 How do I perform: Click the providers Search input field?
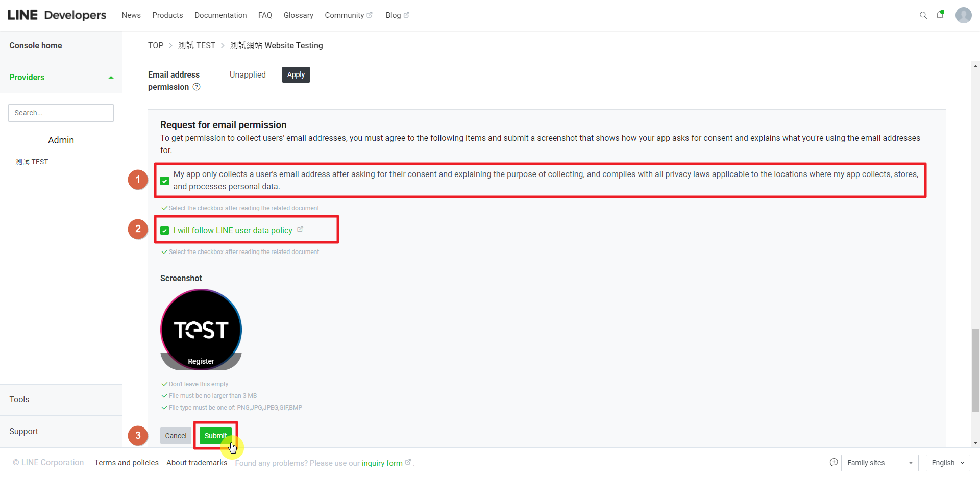[x=61, y=113]
